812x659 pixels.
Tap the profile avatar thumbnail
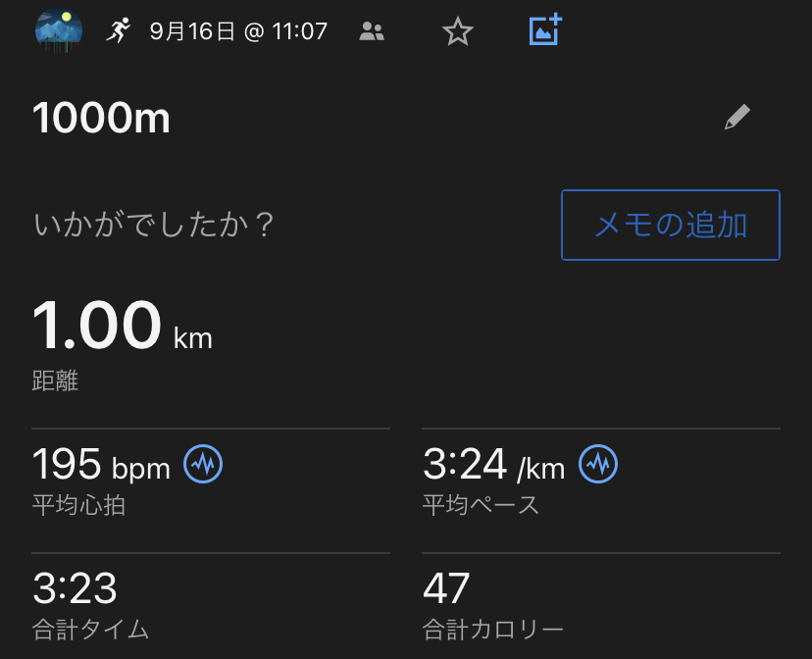59,31
